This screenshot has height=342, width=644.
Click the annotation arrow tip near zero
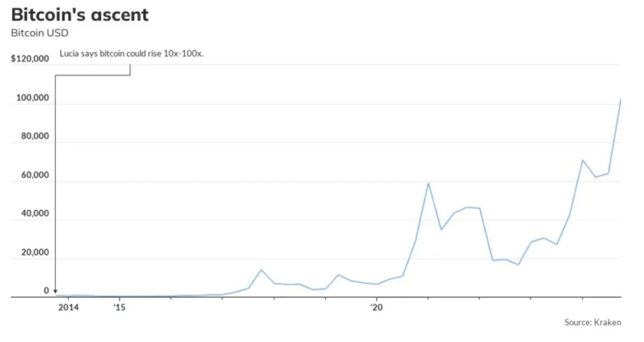pos(55,291)
